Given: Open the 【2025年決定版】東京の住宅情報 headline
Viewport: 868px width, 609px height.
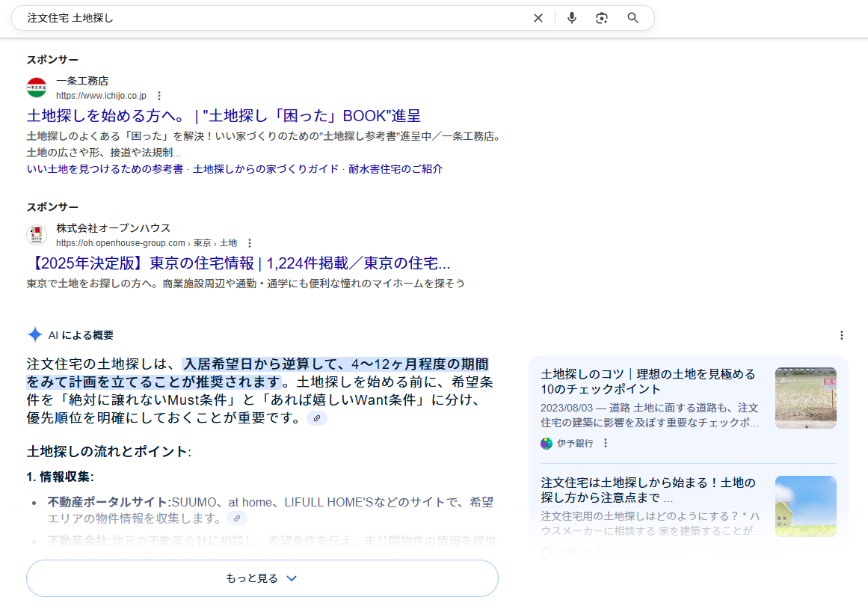Looking at the screenshot, I should [x=238, y=263].
